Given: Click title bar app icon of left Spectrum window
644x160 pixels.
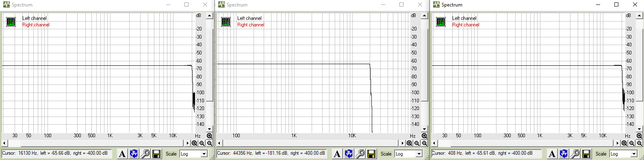Looking at the screenshot, I should point(6,4).
